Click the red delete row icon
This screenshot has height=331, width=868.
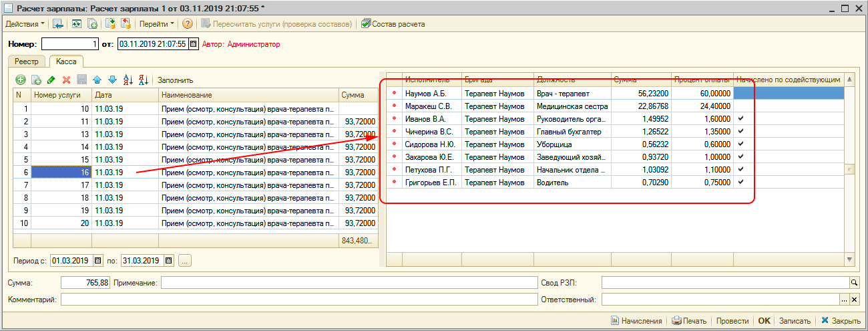pos(66,80)
